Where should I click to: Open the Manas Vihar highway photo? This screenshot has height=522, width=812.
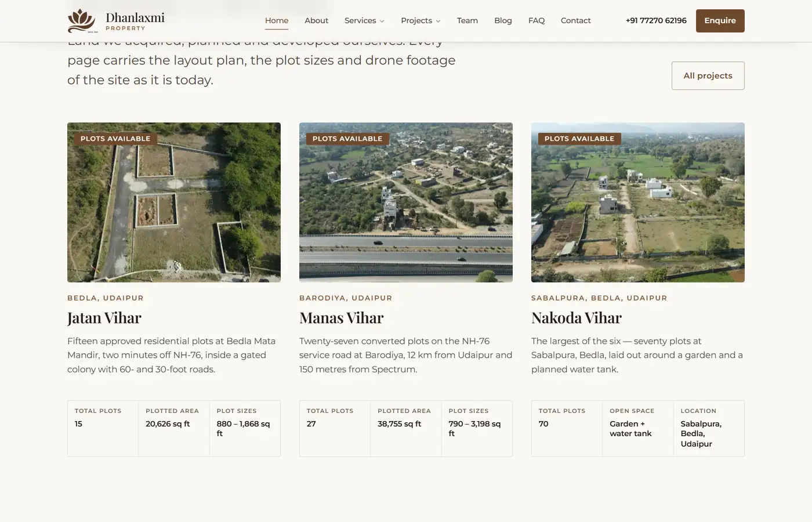pos(406,202)
